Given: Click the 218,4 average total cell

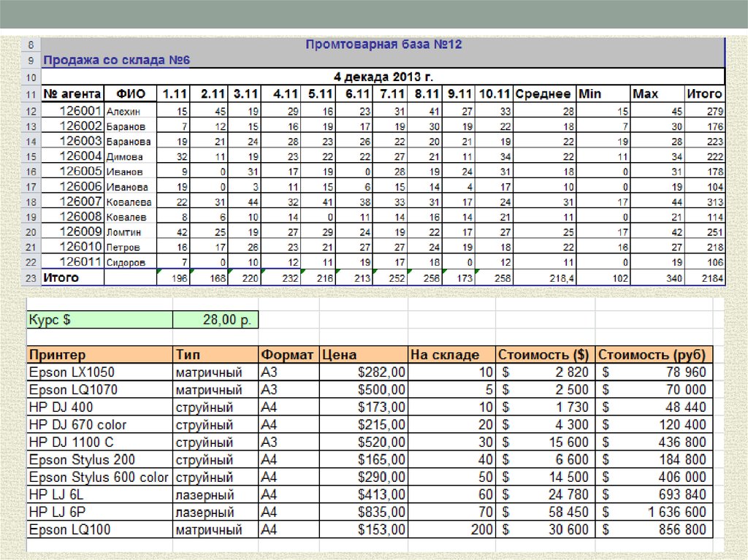Looking at the screenshot, I should [x=543, y=278].
